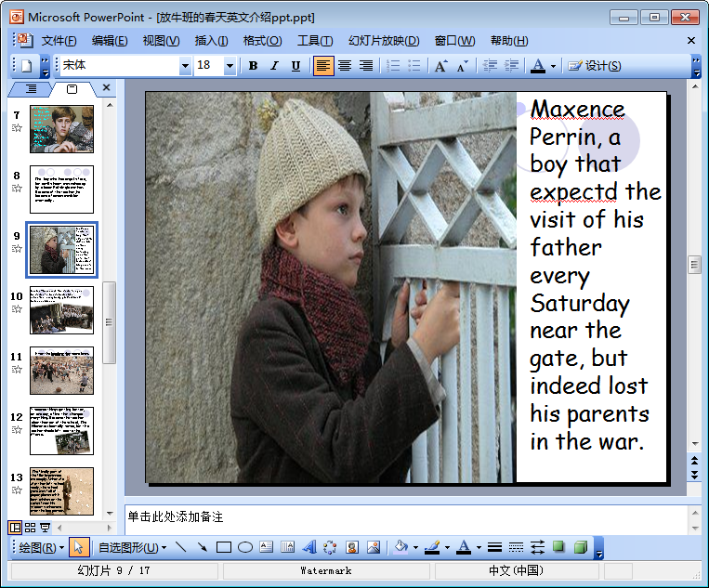The width and height of the screenshot is (709, 588).
Task: Select Align Left alignment
Action: [x=322, y=66]
